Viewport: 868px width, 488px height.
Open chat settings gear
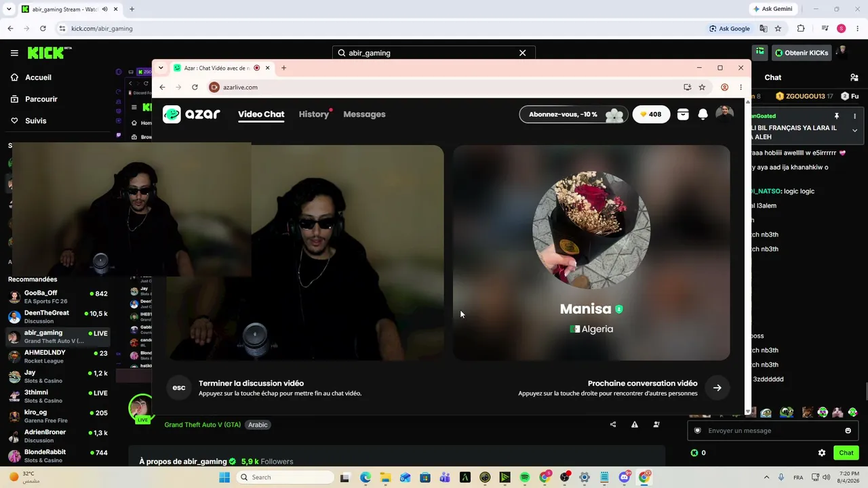[822, 453]
